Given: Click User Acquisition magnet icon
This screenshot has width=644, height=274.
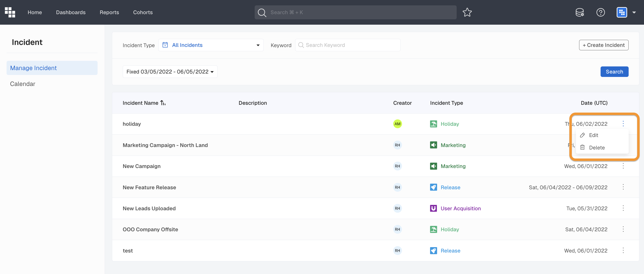Looking at the screenshot, I should click(x=433, y=209).
